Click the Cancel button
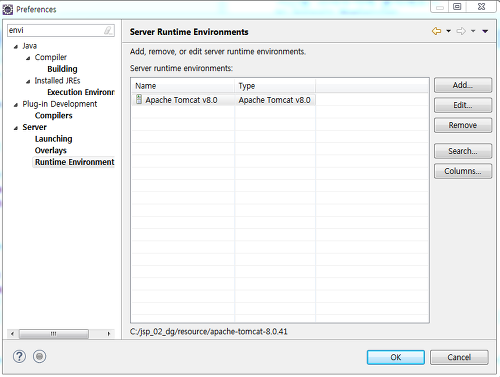This screenshot has width=500, height=377. pos(459,357)
